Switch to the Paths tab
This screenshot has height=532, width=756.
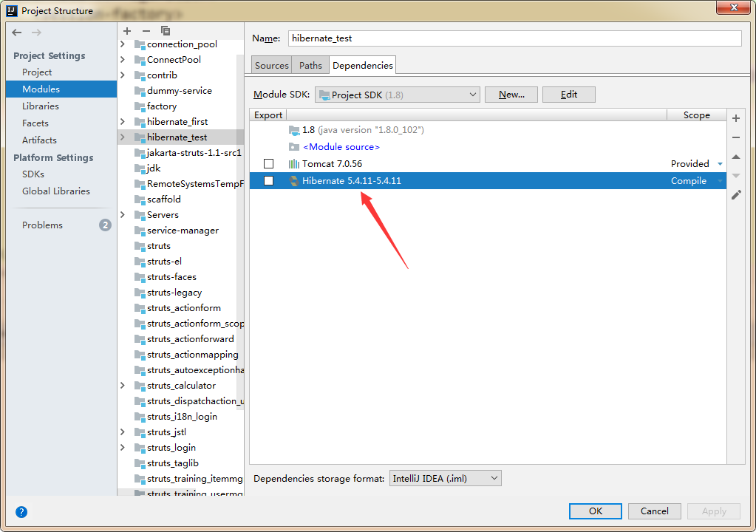[x=310, y=66]
